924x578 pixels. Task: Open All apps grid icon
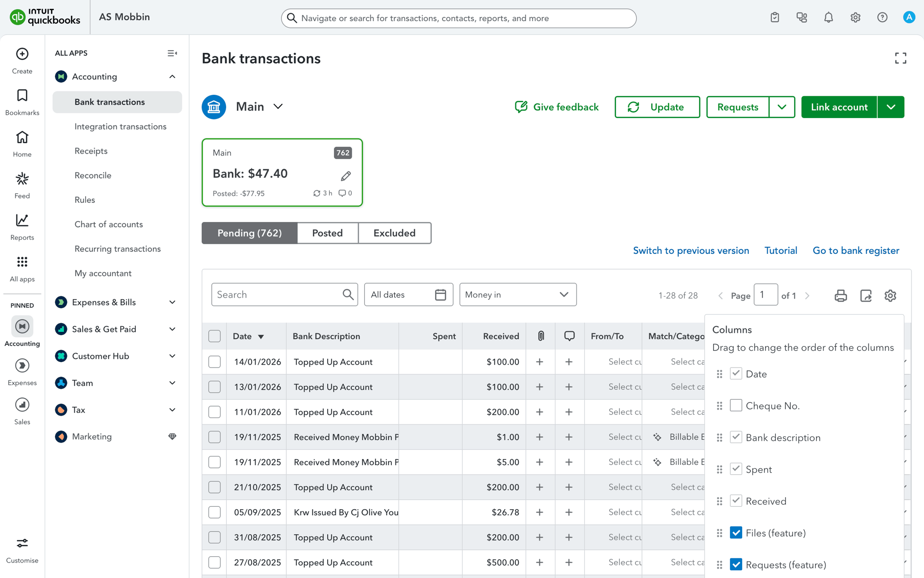[22, 262]
